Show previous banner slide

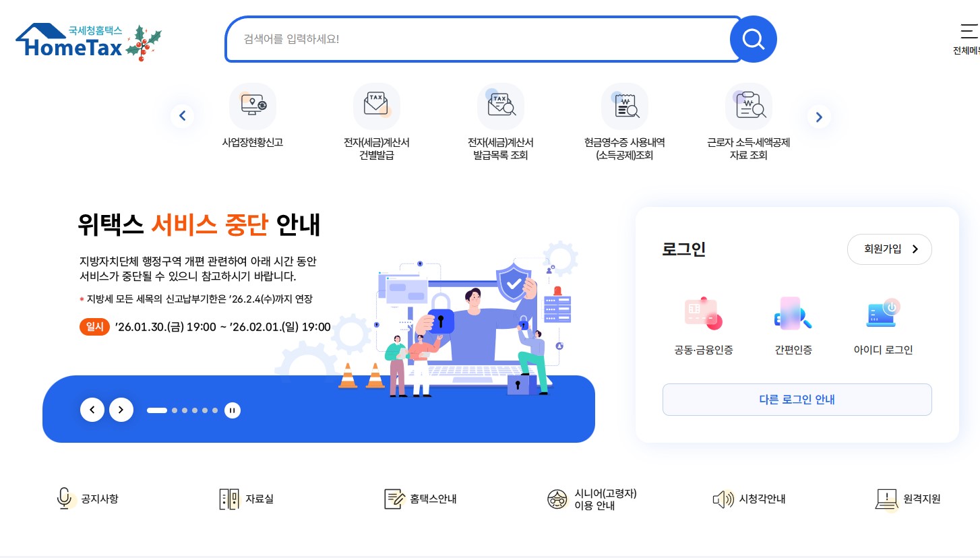92,409
